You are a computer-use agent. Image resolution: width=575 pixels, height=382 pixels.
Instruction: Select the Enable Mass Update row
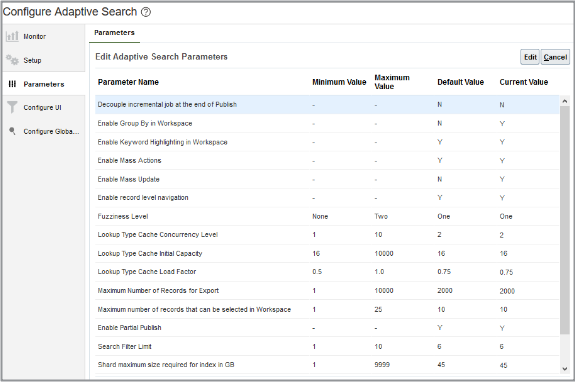[x=327, y=179]
